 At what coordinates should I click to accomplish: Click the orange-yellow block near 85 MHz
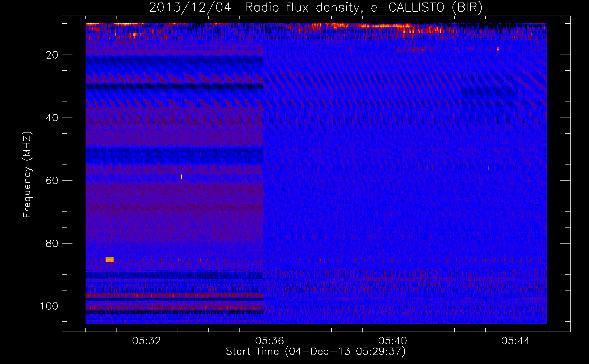pyautogui.click(x=110, y=260)
